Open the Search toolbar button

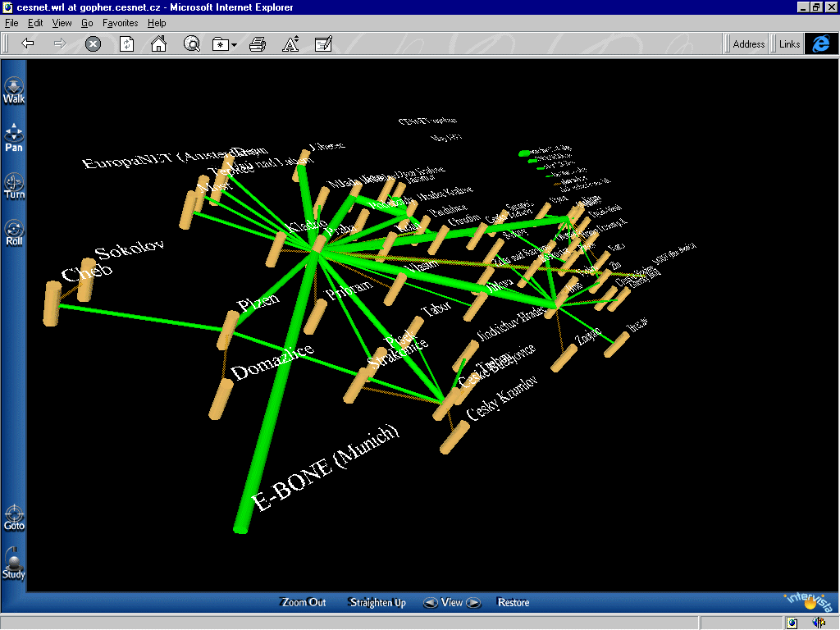(191, 44)
